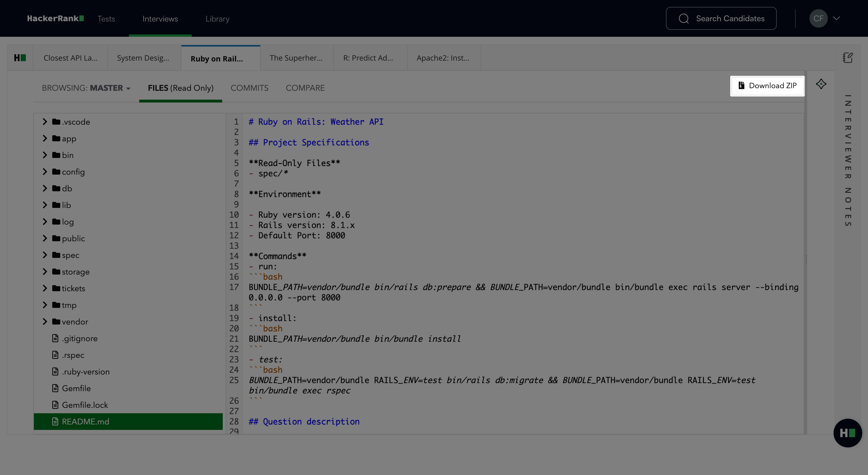Expand the lib folder chevron
The image size is (868, 475).
45,205
